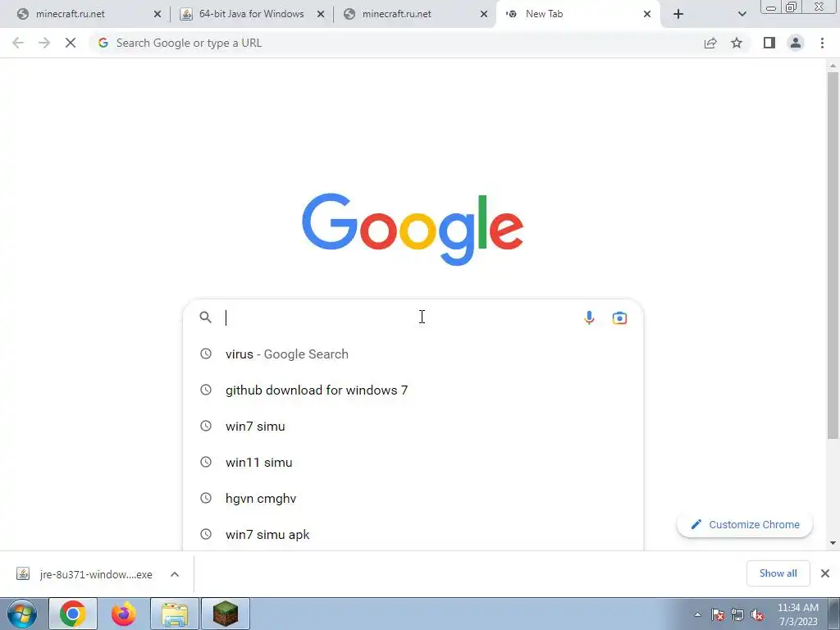Open the three-dot Chrome menu
840x630 pixels.
coord(822,43)
